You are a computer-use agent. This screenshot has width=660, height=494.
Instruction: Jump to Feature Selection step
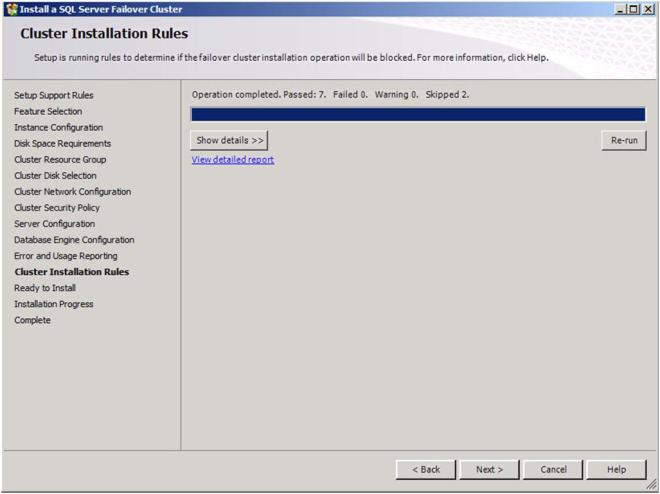pos(48,112)
